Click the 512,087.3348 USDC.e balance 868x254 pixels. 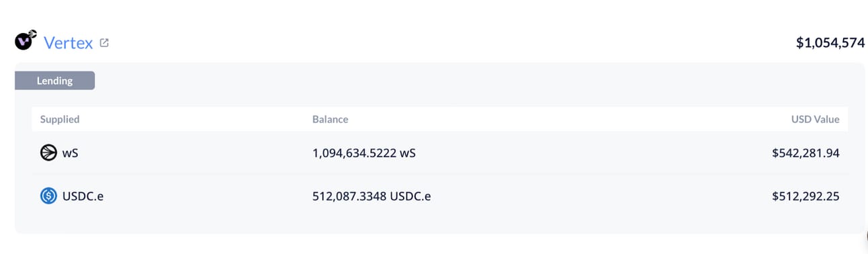coord(372,196)
